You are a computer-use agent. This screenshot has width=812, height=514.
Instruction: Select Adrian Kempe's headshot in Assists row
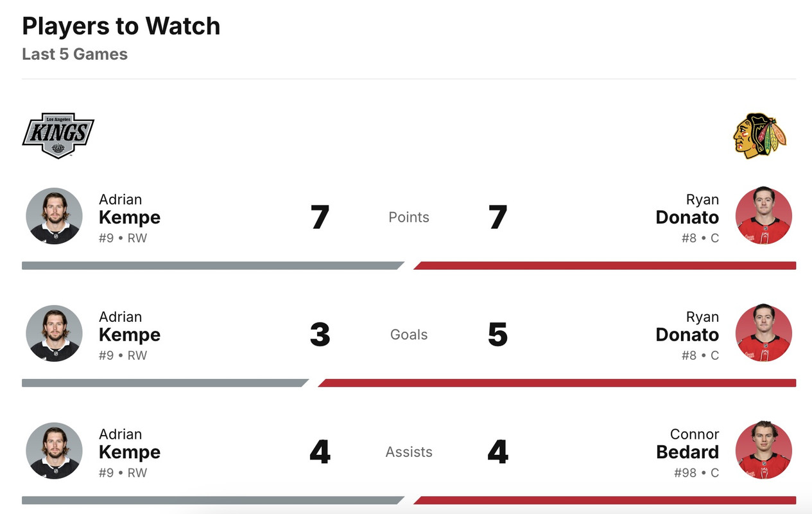54,450
